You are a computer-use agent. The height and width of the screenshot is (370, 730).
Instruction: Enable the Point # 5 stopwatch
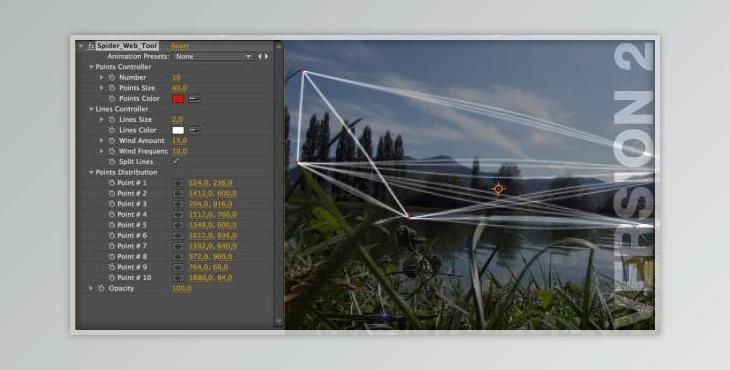[x=112, y=225]
